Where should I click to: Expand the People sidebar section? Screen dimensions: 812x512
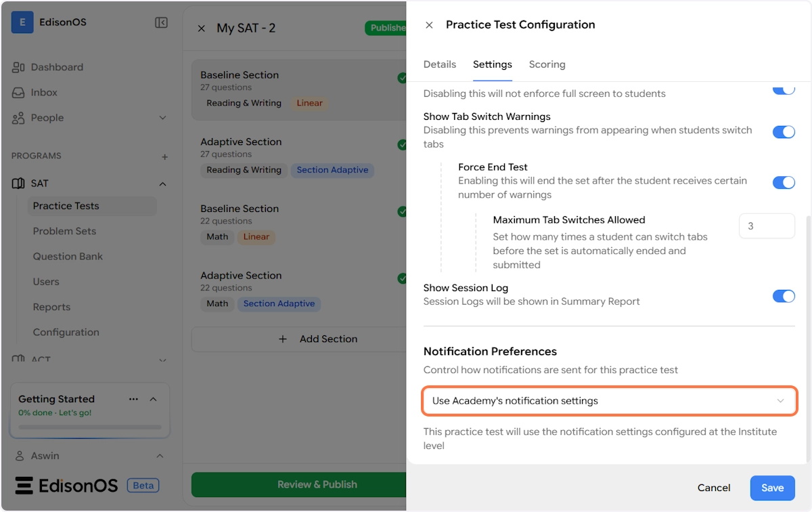[x=162, y=118]
